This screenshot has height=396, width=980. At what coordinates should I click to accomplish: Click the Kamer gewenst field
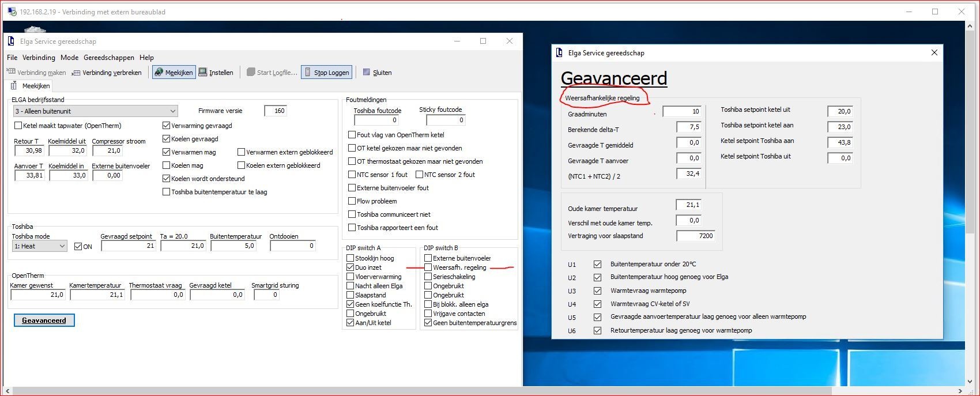coord(38,295)
